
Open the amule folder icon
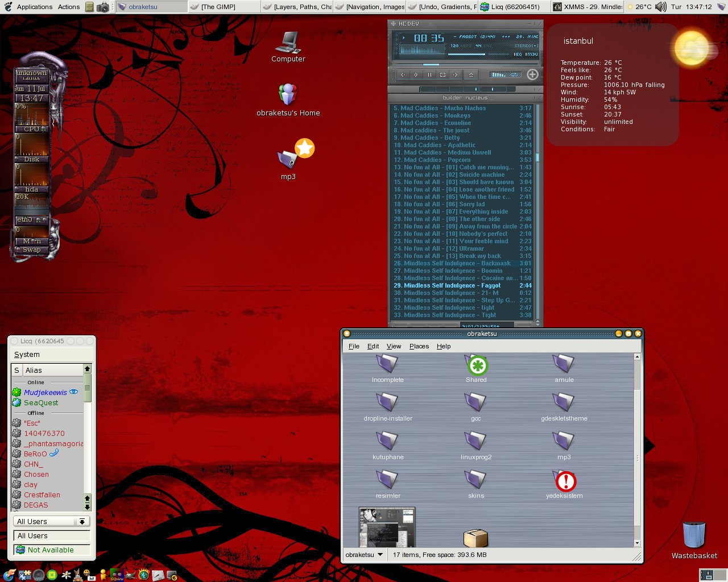[564, 368]
